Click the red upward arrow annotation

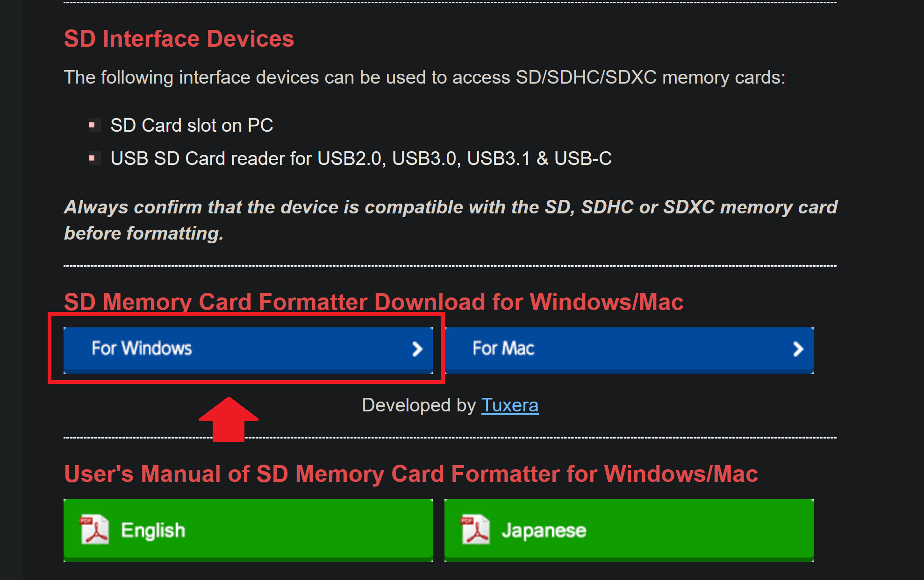229,419
